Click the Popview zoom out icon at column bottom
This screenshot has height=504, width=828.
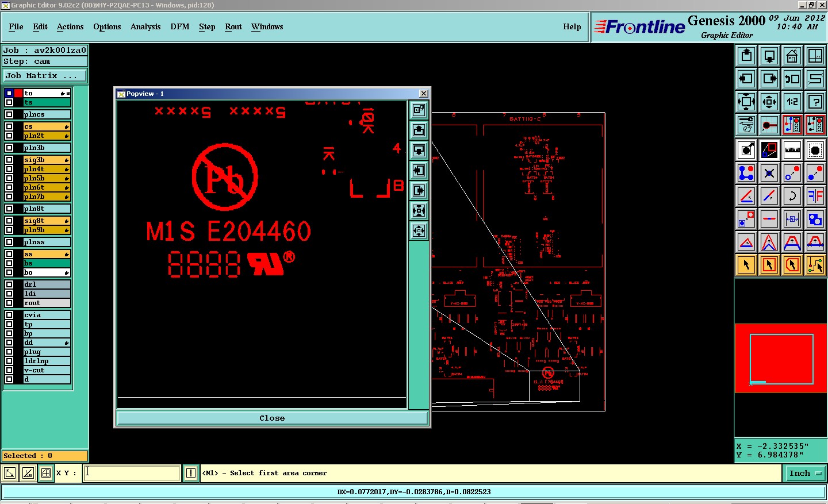(419, 231)
